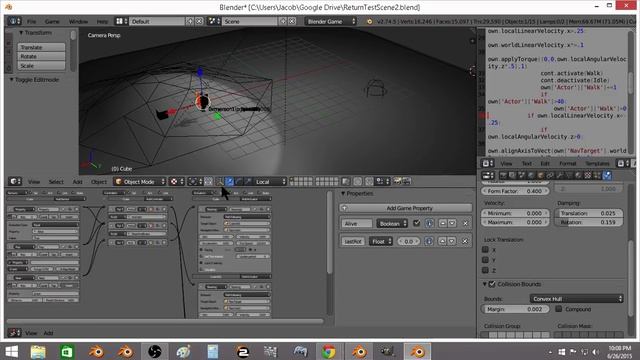Viewport: 640px width, 360px height.
Task: Select the rotate manipulator icon
Action: point(239,182)
